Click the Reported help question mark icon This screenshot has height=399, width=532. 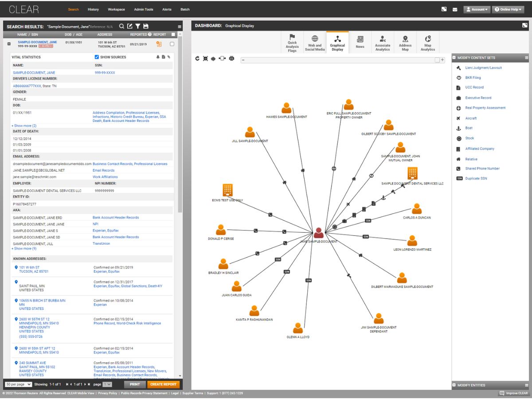tap(150, 35)
